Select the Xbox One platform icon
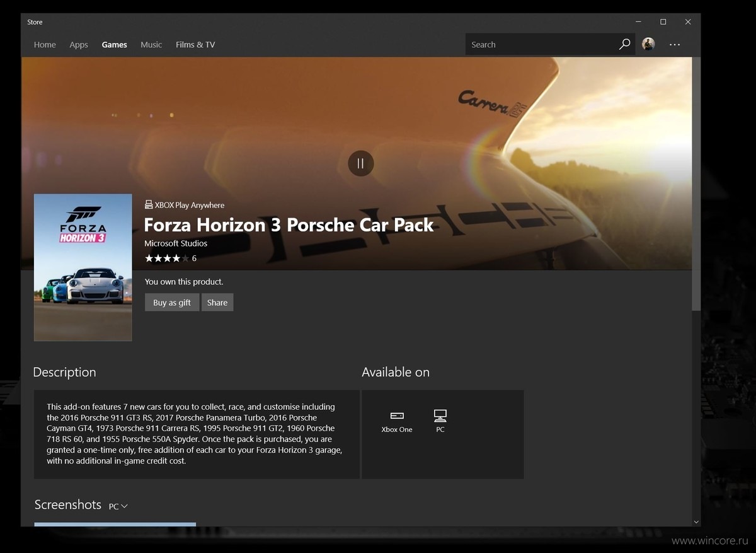This screenshot has width=756, height=553. tap(397, 421)
